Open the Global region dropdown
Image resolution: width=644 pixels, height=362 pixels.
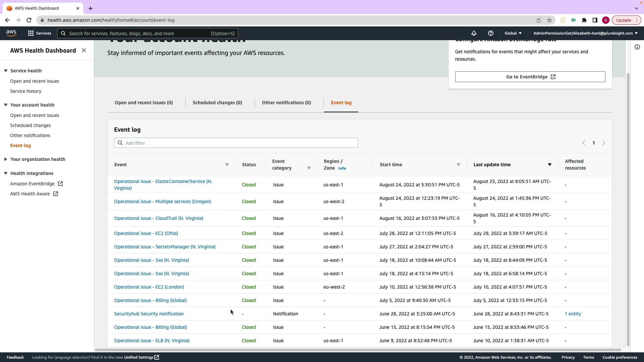pos(513,33)
